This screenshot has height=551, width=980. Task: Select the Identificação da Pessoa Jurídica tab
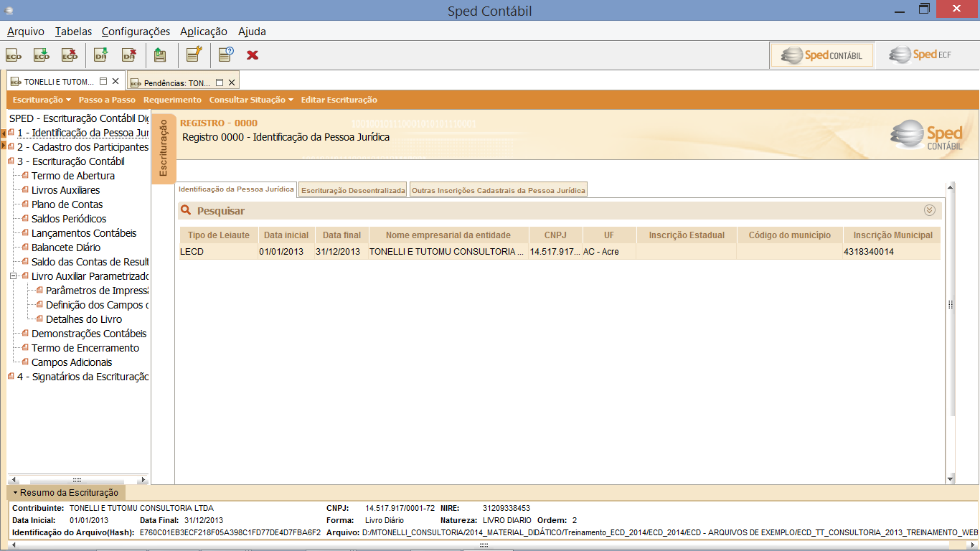pos(236,189)
